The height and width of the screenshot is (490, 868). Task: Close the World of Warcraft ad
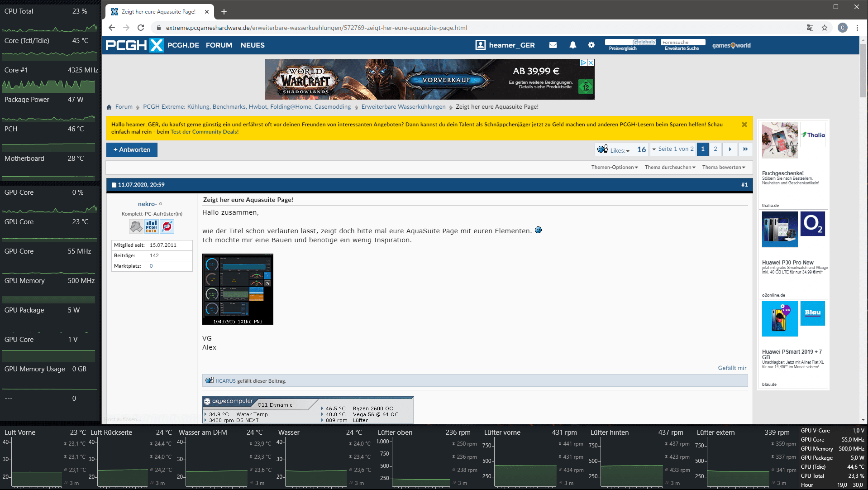pos(591,63)
